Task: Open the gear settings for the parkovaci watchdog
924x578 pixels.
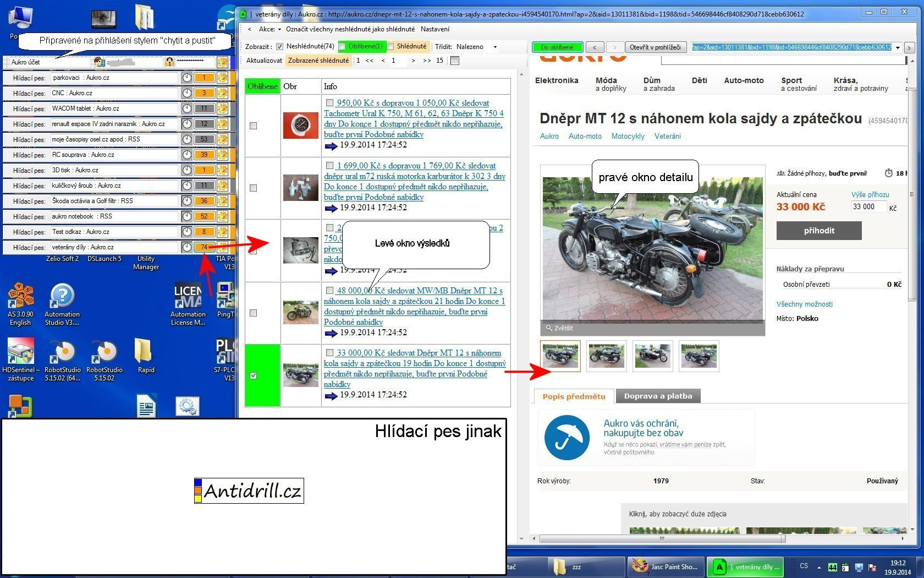Action: click(x=222, y=78)
